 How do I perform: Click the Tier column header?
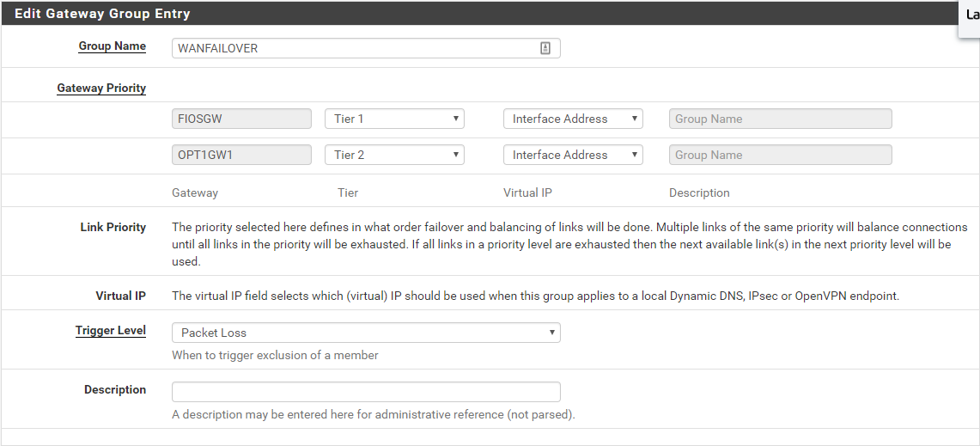point(348,192)
